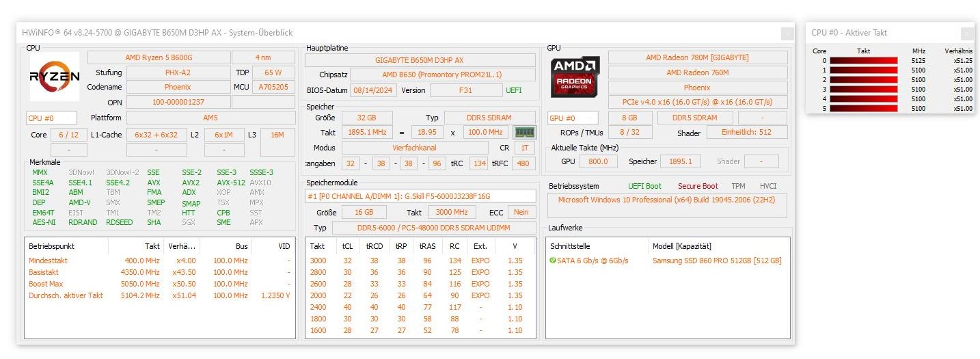The height and width of the screenshot is (359, 980).
Task: Click the Microsoft Windows 10 Professional OS field
Action: (x=667, y=205)
